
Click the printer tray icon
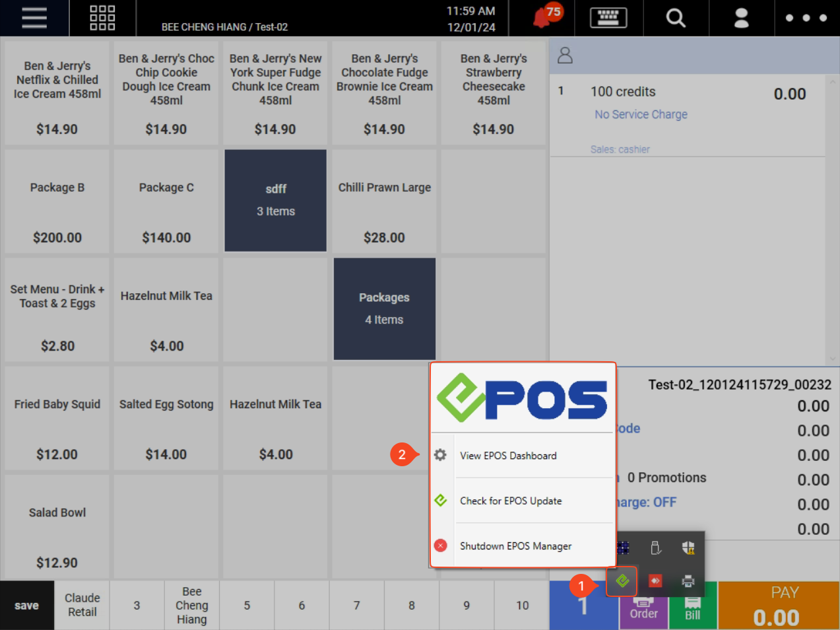(x=688, y=581)
